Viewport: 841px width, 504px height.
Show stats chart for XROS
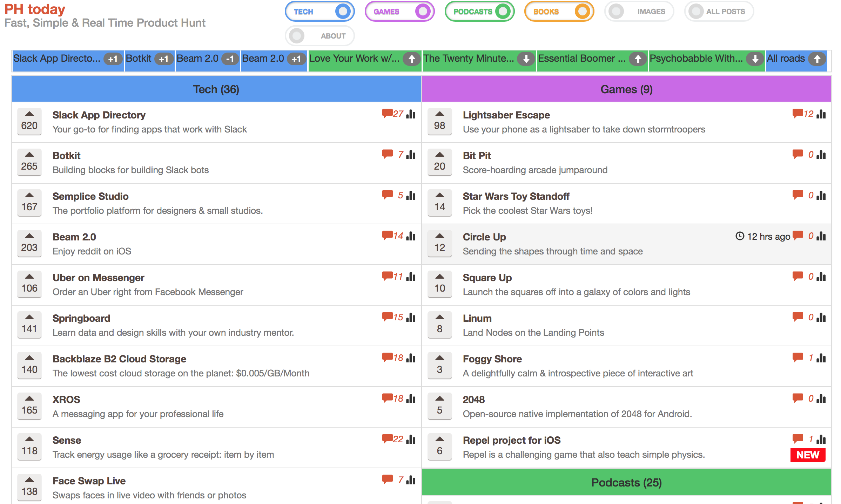tap(411, 399)
